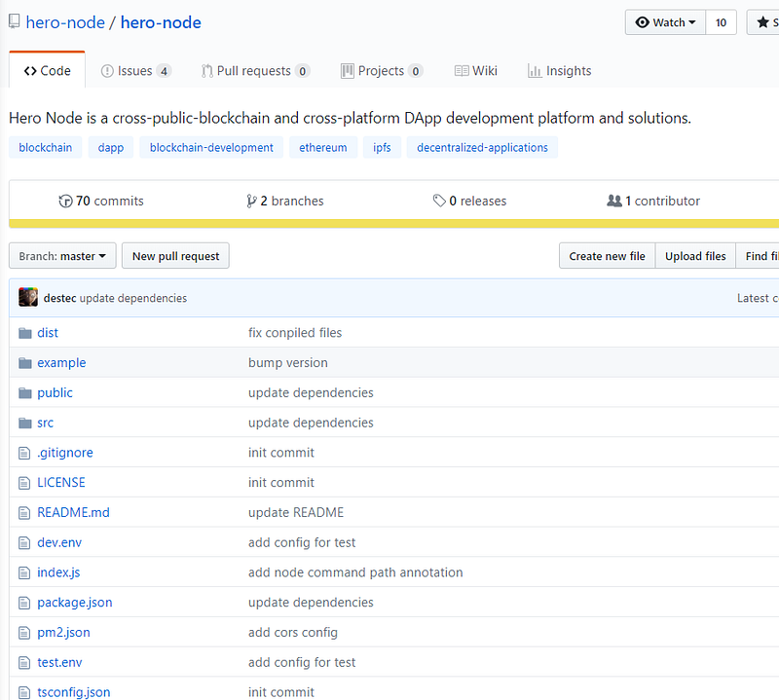The image size is (779, 700).
Task: Open the package.json file link
Action: [x=75, y=603]
